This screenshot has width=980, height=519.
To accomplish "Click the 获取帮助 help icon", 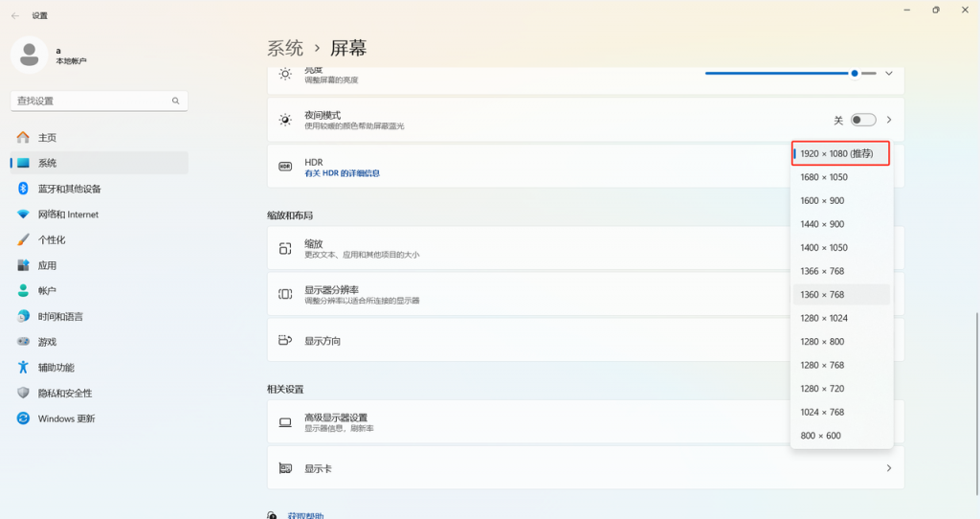I will [273, 516].
